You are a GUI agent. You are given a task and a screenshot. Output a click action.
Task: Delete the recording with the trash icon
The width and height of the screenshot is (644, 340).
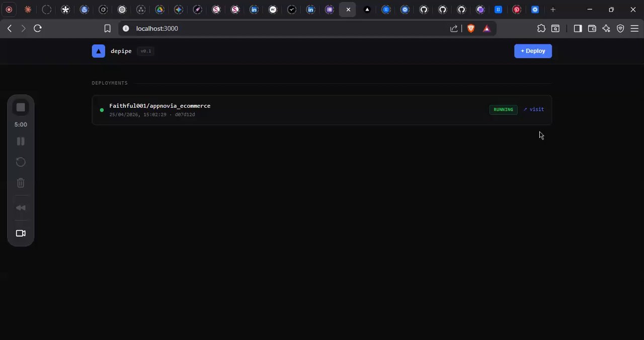(21, 183)
